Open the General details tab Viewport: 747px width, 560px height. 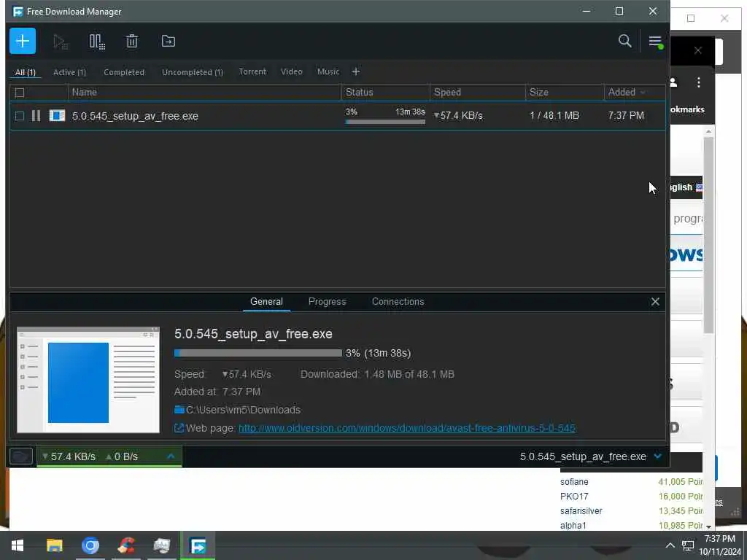point(266,301)
